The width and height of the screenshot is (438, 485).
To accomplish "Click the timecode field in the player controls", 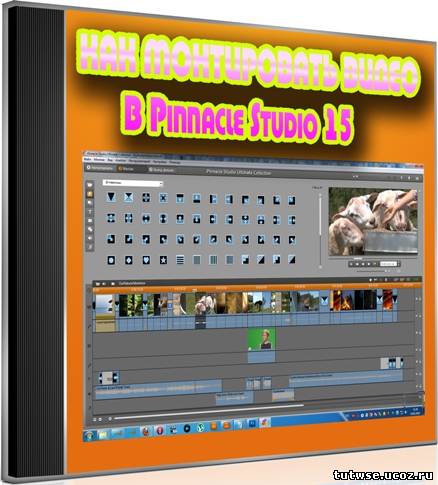I will [388, 264].
